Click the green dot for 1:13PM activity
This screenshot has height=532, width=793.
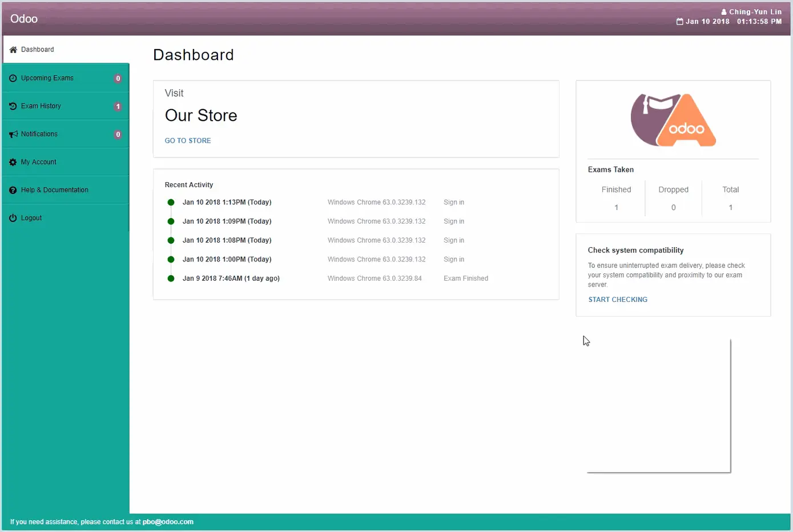(171, 202)
